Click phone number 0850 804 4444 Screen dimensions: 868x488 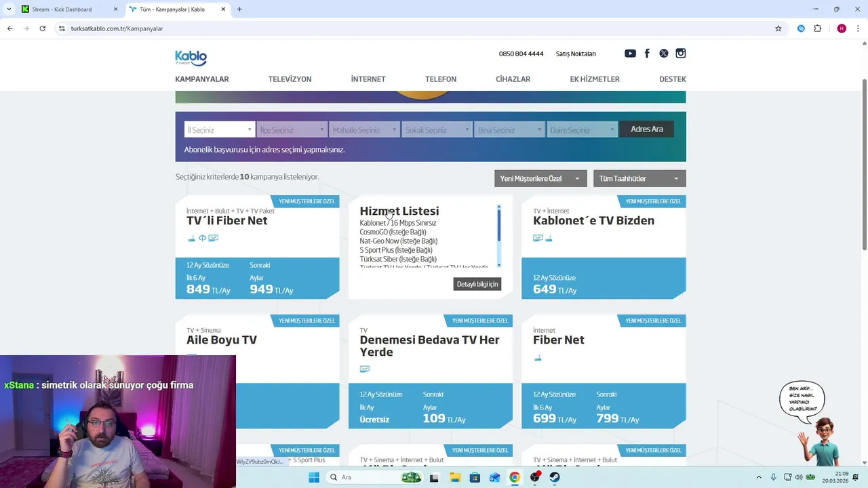[521, 54]
